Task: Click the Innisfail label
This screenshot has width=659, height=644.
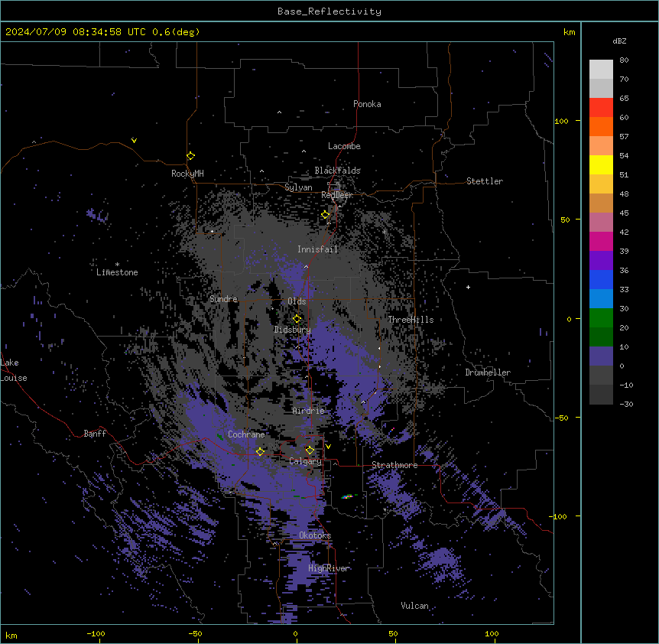Action: pyautogui.click(x=317, y=249)
